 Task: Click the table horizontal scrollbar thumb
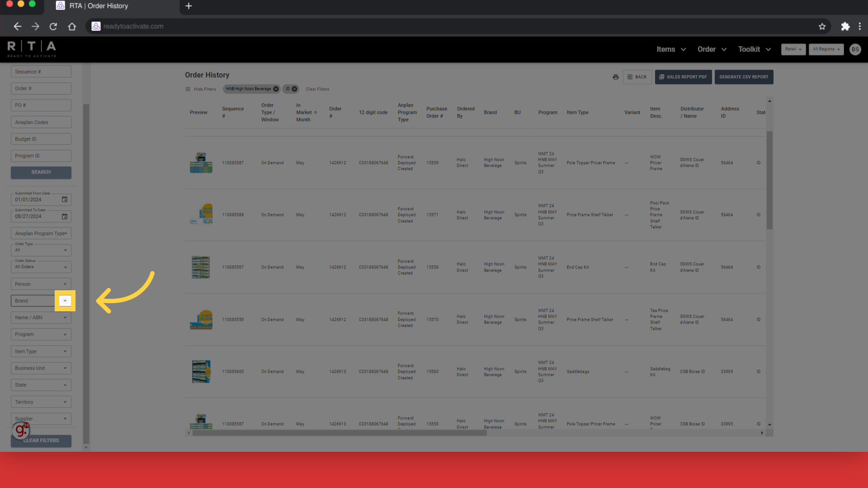[340, 433]
